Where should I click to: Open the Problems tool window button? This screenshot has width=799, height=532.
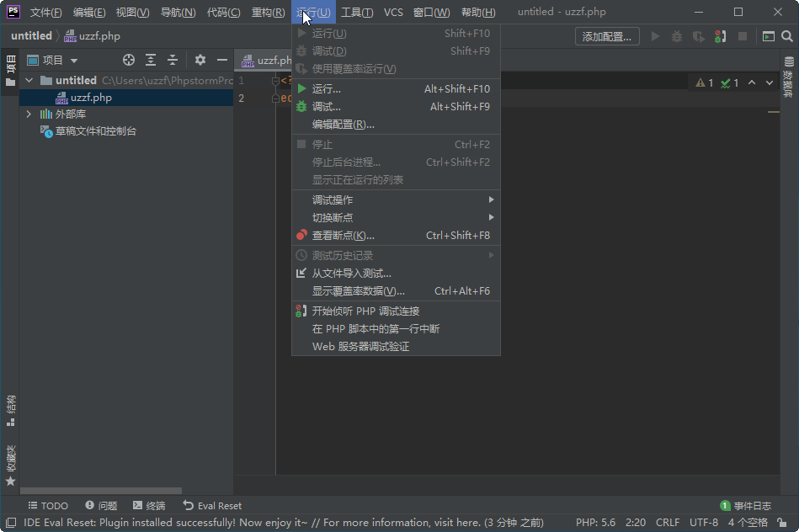click(x=101, y=506)
